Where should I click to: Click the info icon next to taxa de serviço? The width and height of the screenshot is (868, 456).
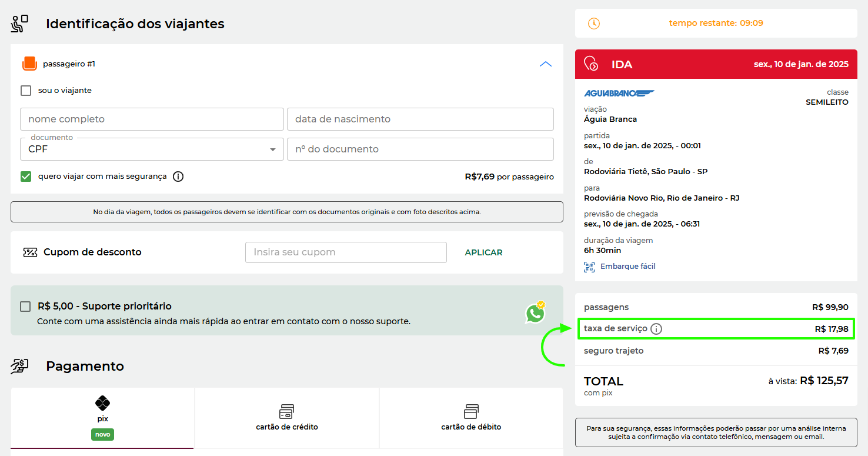click(x=656, y=329)
